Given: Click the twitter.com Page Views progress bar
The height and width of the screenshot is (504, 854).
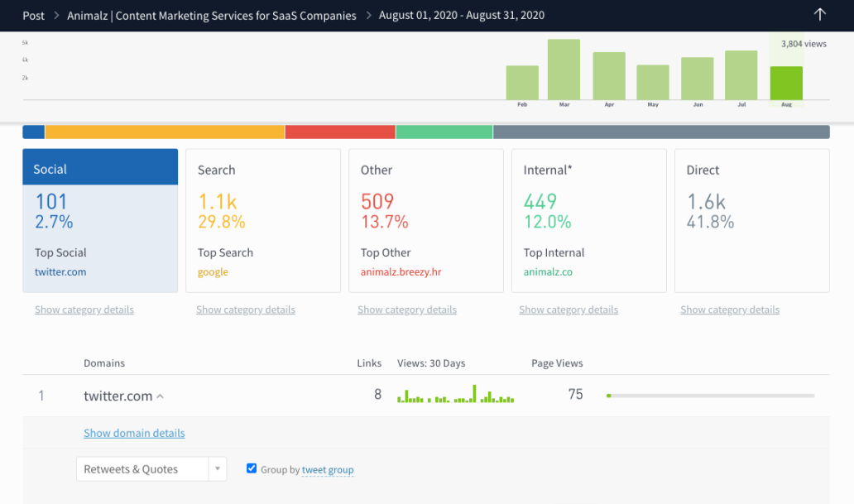Looking at the screenshot, I should click(712, 396).
